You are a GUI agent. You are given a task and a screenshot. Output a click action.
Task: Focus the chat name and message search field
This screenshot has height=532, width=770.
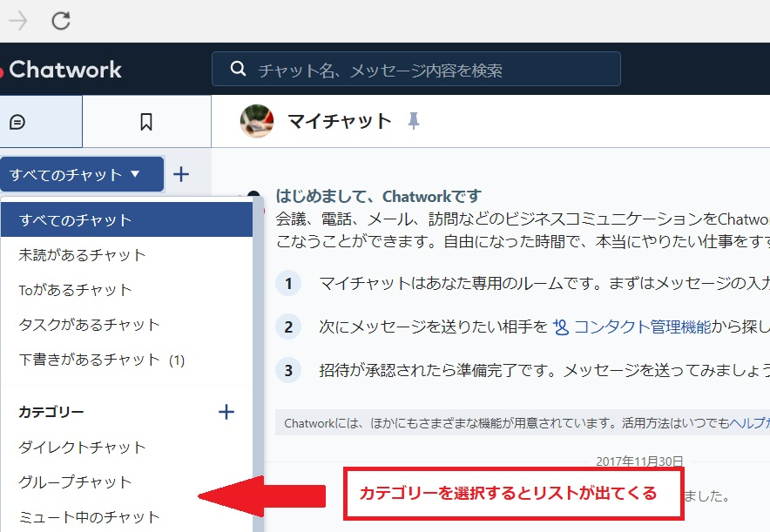(416, 69)
